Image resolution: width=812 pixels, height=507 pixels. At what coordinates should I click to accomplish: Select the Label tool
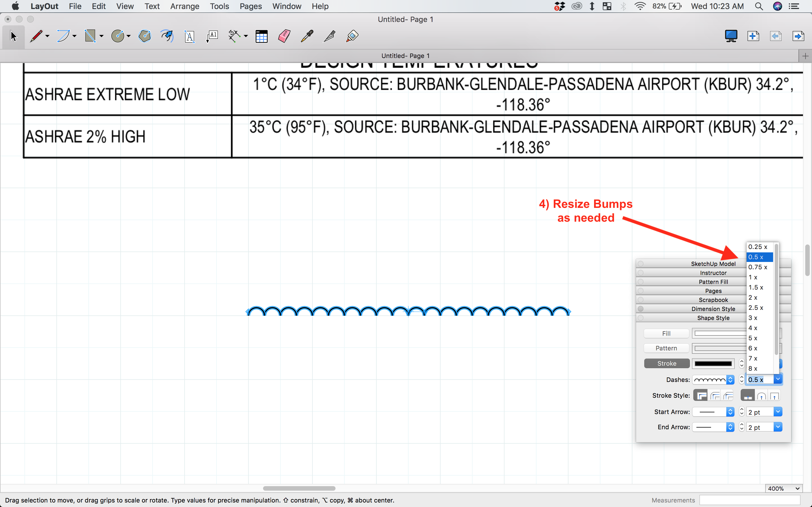click(212, 36)
